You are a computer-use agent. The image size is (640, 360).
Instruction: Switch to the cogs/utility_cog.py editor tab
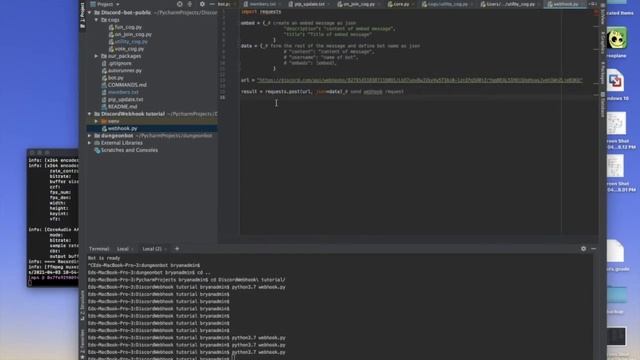point(447,4)
